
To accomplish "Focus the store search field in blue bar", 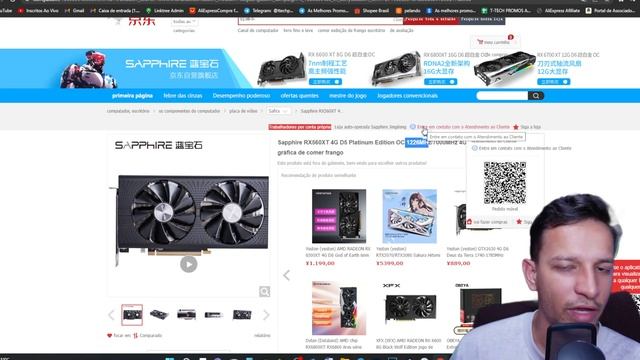I will click(502, 96).
